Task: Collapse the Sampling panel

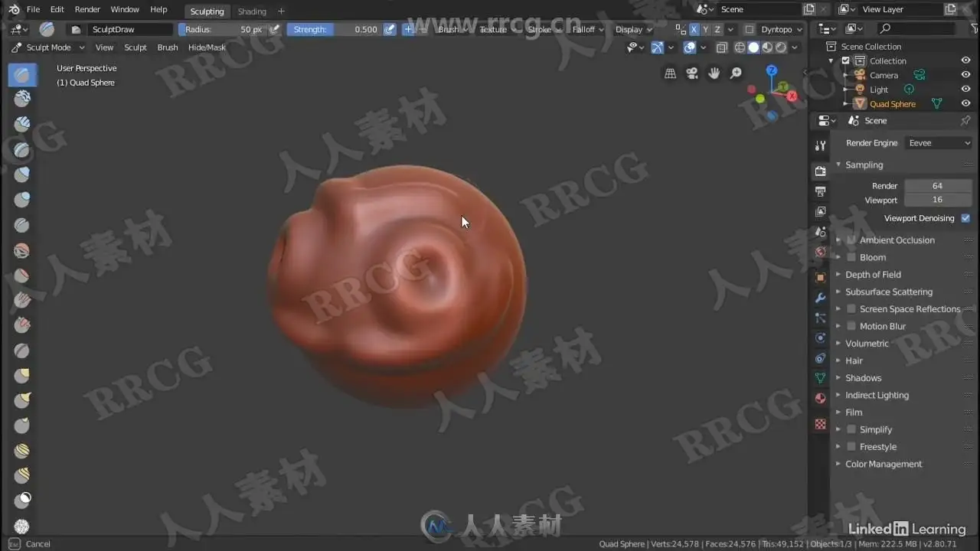Action: click(x=864, y=165)
